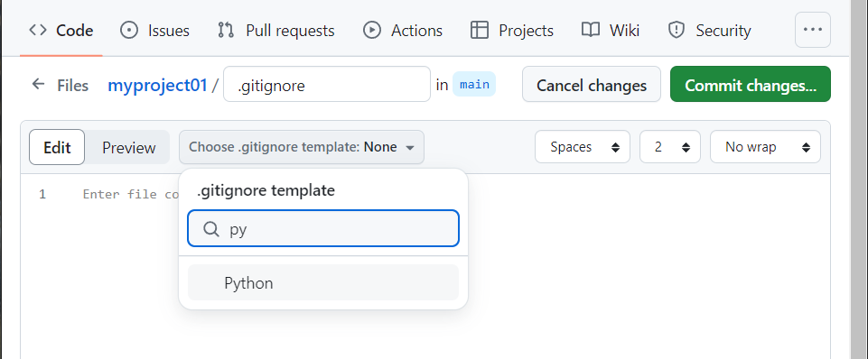Open the indent size 2 dropdown
This screenshot has height=359, width=868.
point(670,147)
